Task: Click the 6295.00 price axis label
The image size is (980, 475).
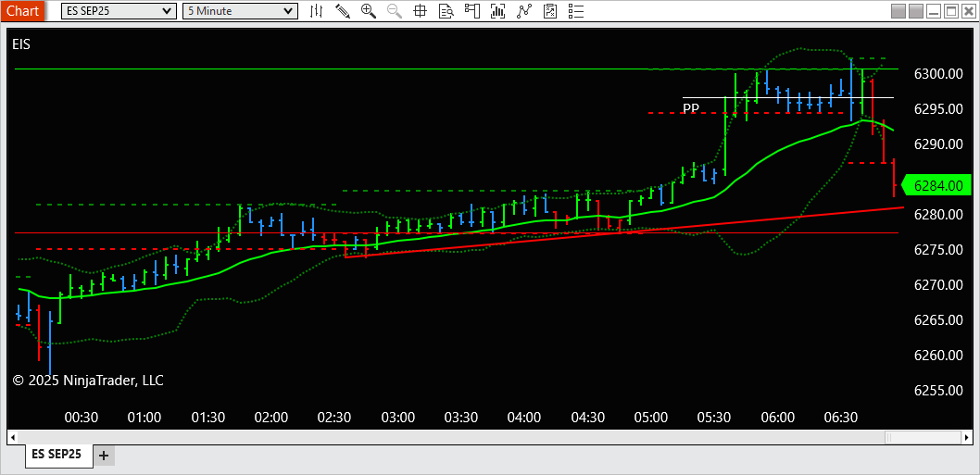Action: pos(938,108)
